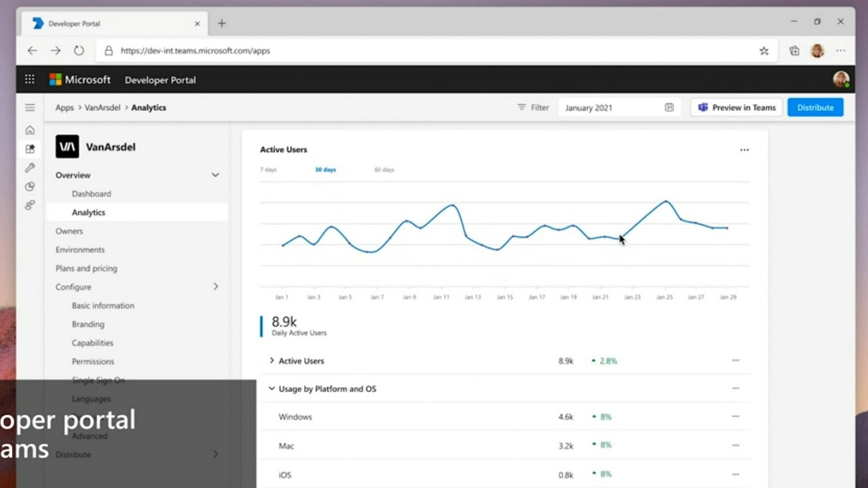The height and width of the screenshot is (488, 868).
Task: Click the Distribute button
Action: pyautogui.click(x=816, y=108)
